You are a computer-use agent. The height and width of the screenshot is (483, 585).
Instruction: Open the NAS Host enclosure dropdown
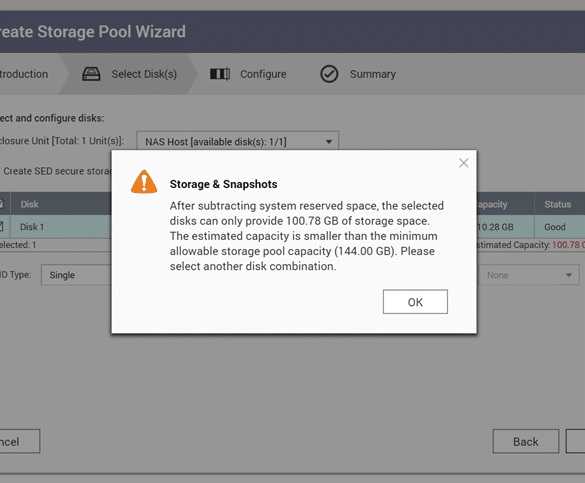coord(238,141)
